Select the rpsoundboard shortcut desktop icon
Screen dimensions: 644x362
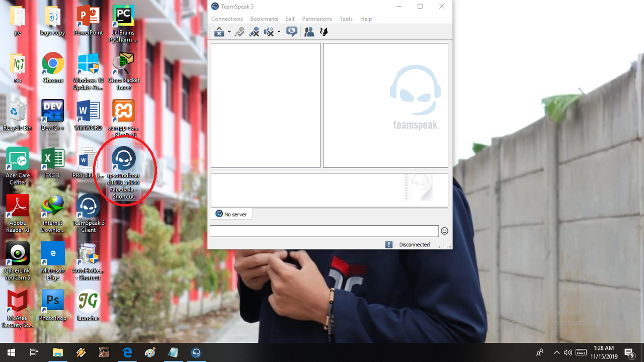pos(123,172)
